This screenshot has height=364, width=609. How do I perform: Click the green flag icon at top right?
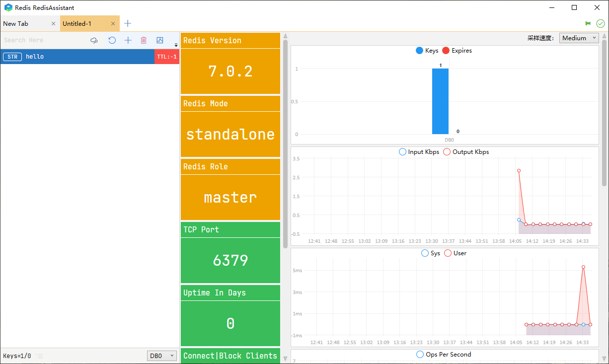[588, 23]
